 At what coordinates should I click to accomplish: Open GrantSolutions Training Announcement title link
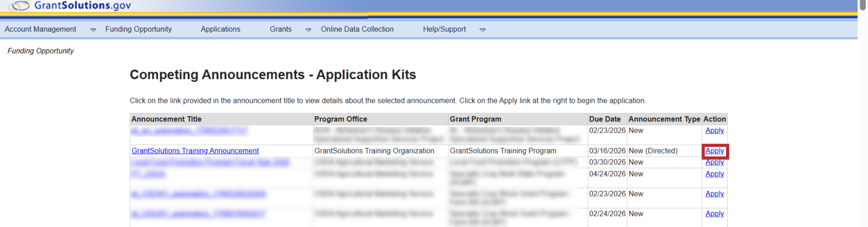click(x=195, y=151)
